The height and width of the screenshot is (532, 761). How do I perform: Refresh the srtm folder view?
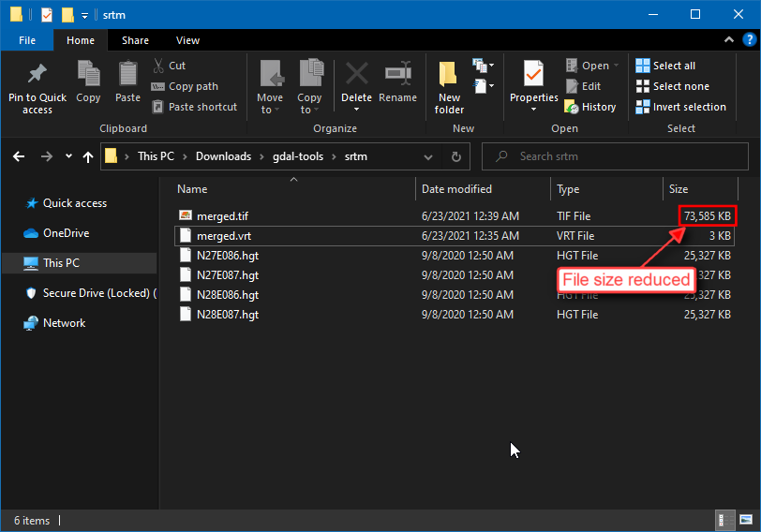click(456, 156)
